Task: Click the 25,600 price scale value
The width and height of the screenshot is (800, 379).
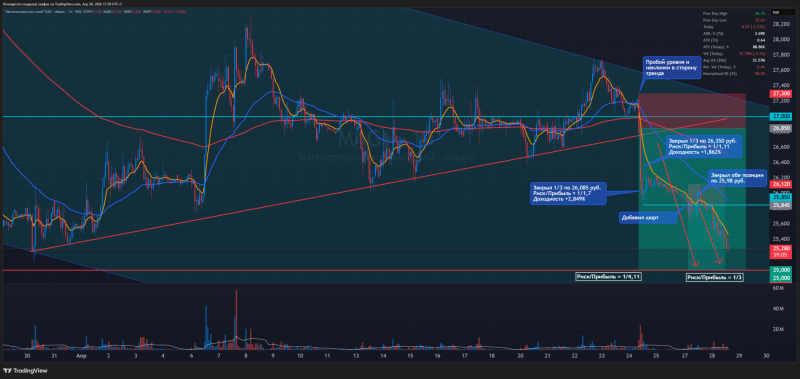Action: tap(782, 223)
